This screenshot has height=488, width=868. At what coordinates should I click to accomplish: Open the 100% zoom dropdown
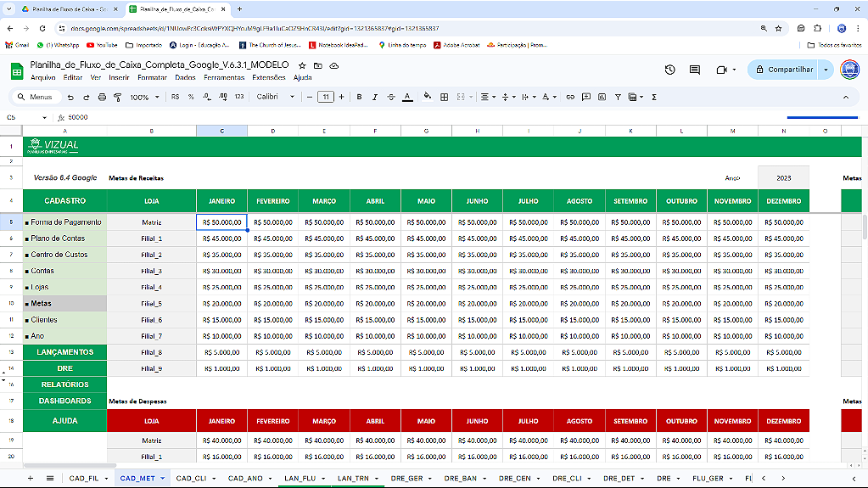click(144, 97)
